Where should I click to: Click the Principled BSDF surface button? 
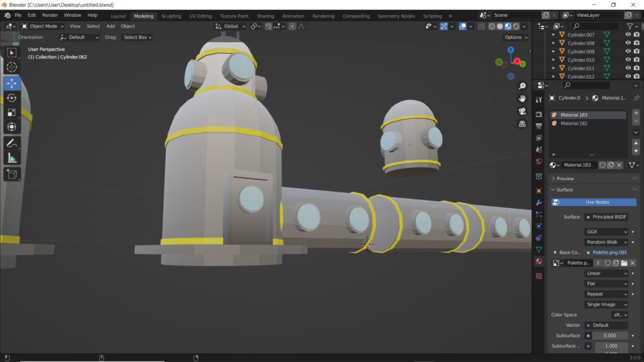click(606, 217)
